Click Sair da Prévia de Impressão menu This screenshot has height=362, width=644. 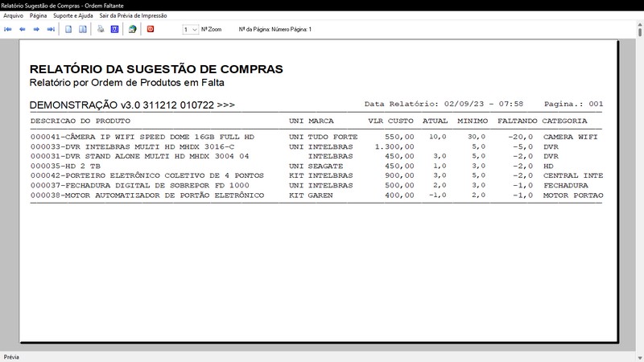pos(133,15)
